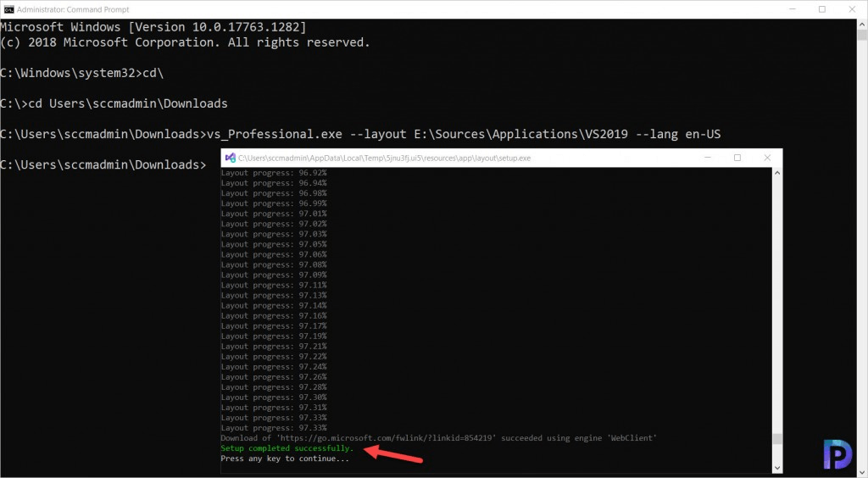Minimize the Administrator: Command Prompt window
This screenshot has height=478, width=868.
tap(793, 9)
